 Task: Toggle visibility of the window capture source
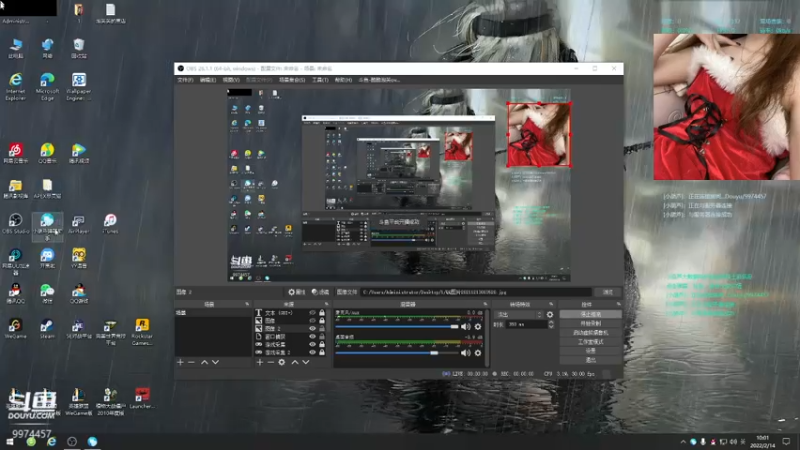point(312,337)
